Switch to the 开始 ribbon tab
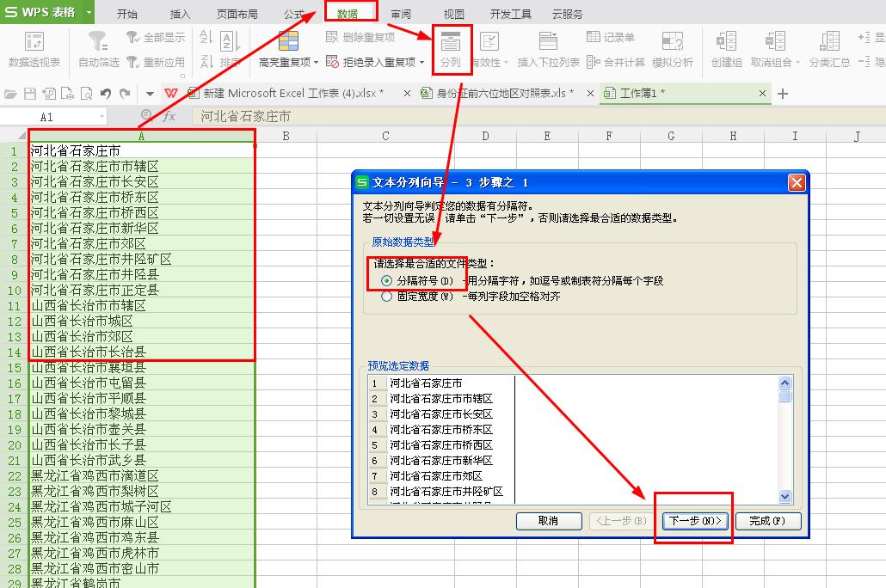The height and width of the screenshot is (588, 886). click(127, 13)
